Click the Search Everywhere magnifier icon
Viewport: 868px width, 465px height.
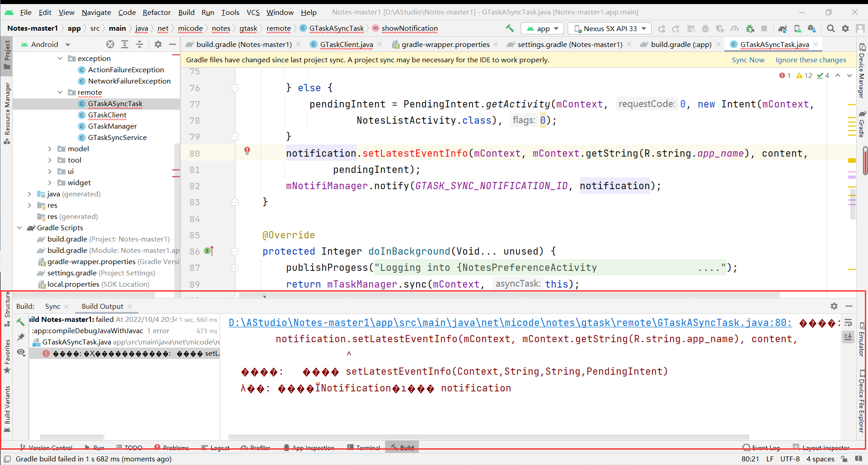[x=830, y=28]
